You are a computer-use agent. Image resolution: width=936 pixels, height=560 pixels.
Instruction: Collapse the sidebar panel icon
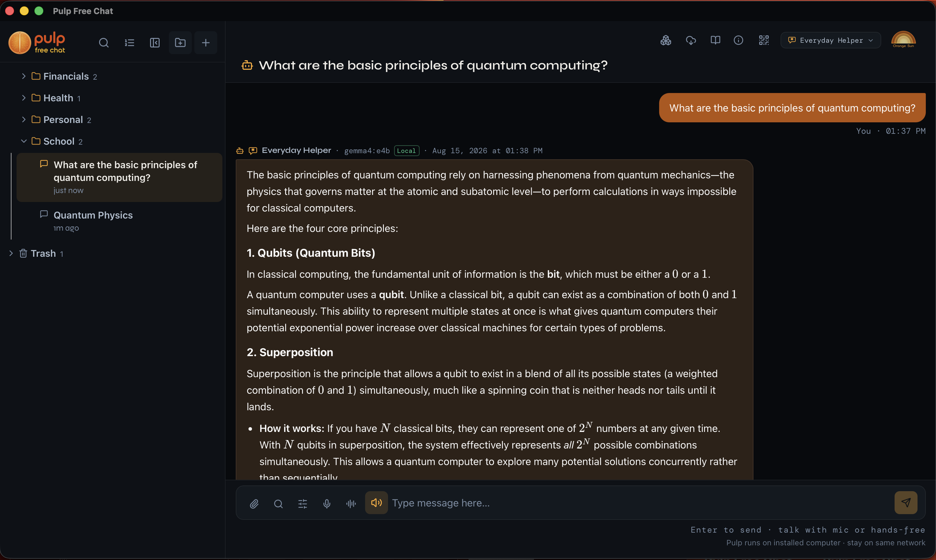(155, 43)
